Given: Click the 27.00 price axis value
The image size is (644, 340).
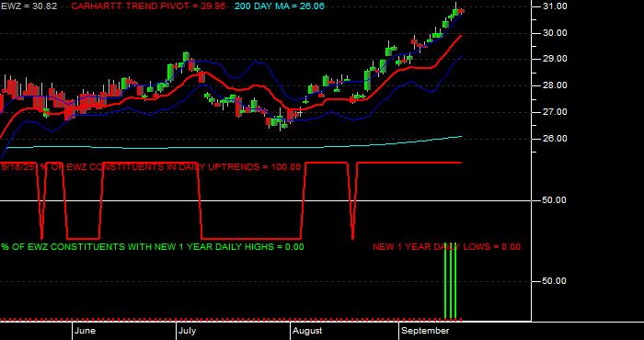Looking at the screenshot, I should tap(556, 112).
